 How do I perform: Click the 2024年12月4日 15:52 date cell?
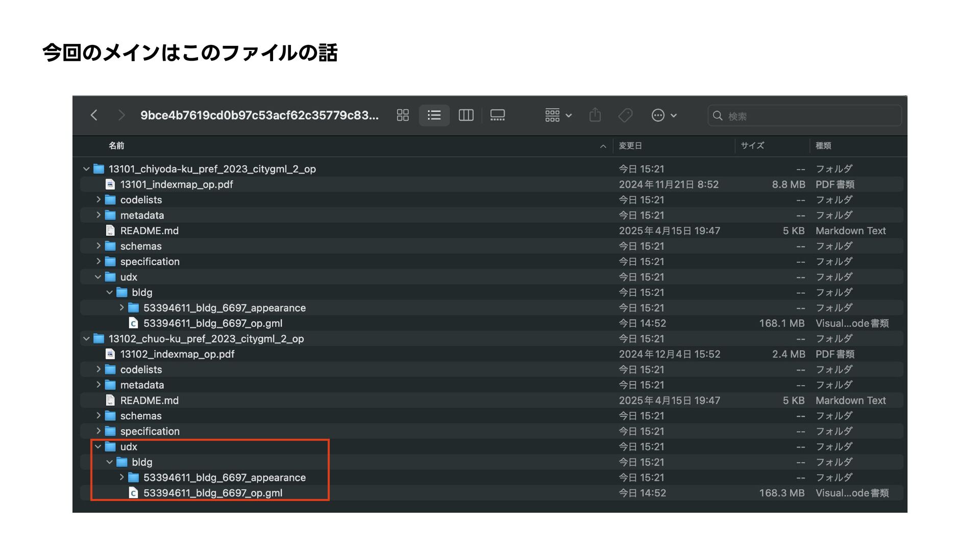click(670, 354)
